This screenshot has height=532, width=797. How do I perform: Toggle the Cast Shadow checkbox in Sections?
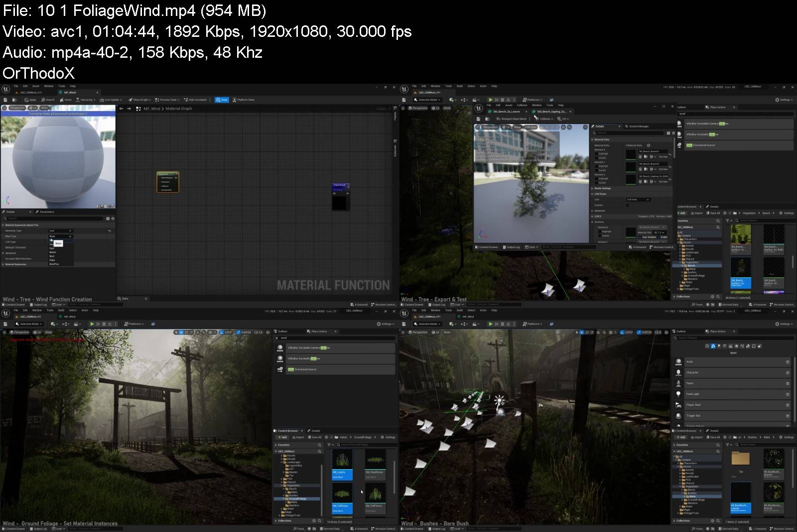pyautogui.click(x=640, y=237)
